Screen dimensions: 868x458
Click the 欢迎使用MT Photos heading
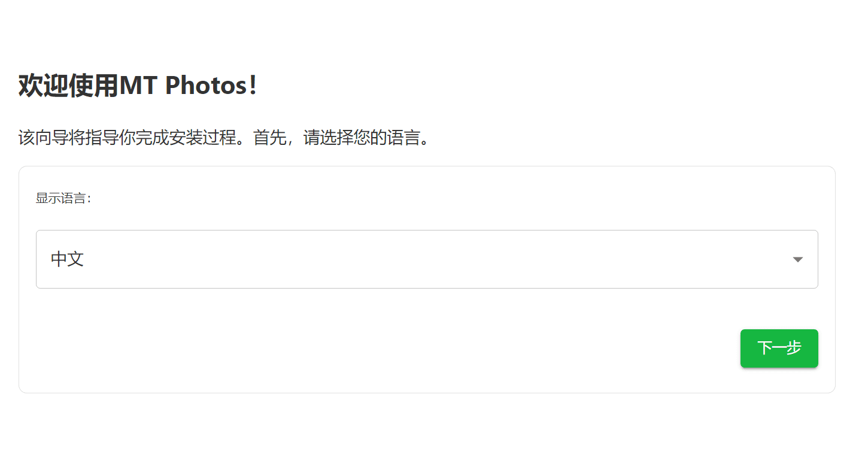pyautogui.click(x=138, y=86)
